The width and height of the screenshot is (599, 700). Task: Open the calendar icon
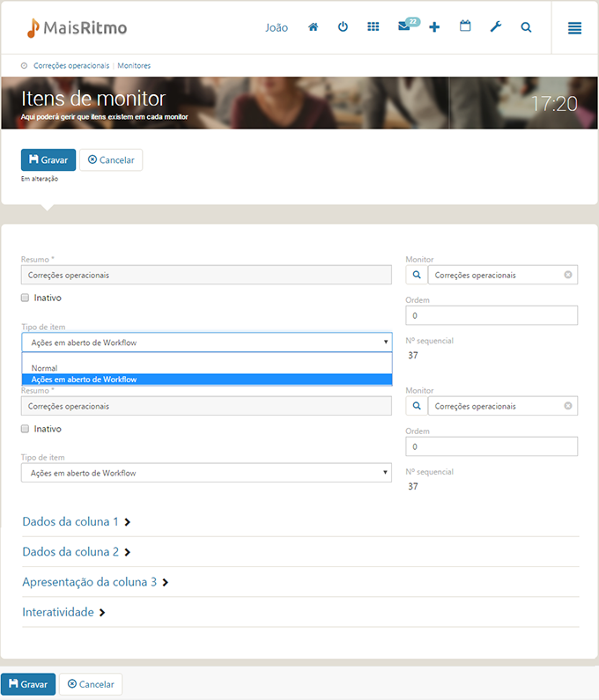click(465, 26)
